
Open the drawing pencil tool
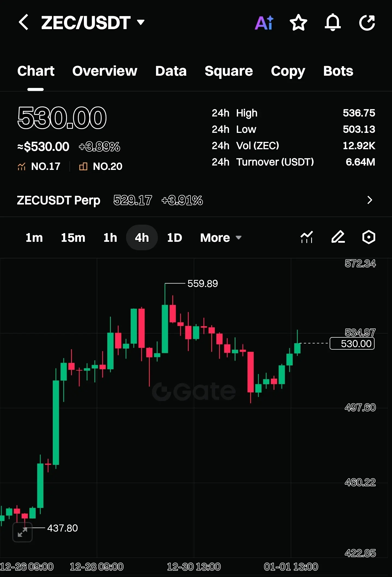tap(338, 237)
